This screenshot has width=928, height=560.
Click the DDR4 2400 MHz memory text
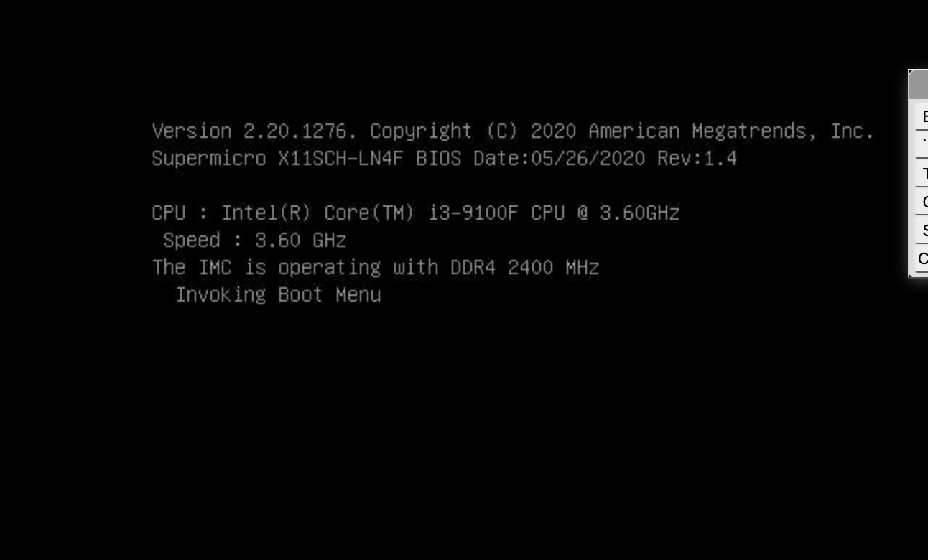525,267
